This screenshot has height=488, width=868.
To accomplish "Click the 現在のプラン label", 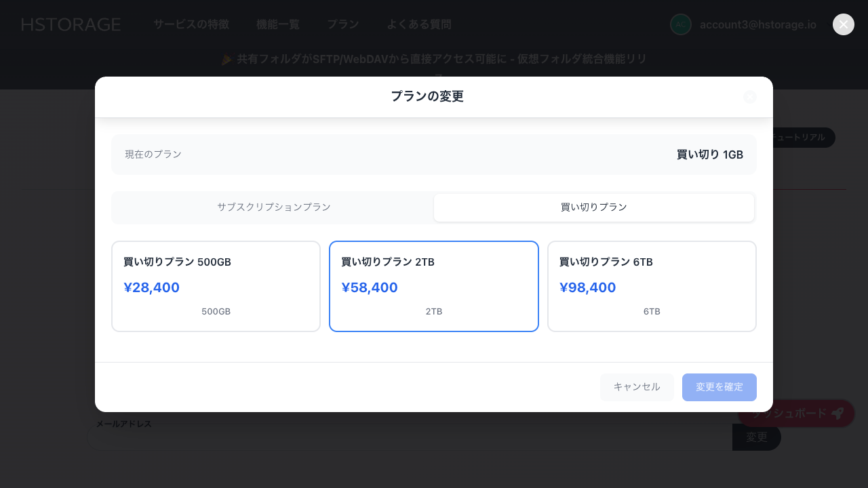I will [153, 155].
